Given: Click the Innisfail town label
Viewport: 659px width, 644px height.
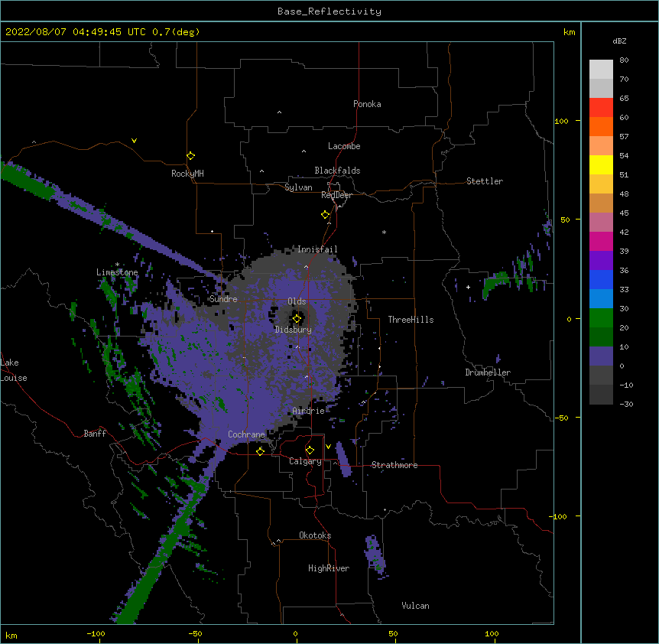Looking at the screenshot, I should (317, 249).
